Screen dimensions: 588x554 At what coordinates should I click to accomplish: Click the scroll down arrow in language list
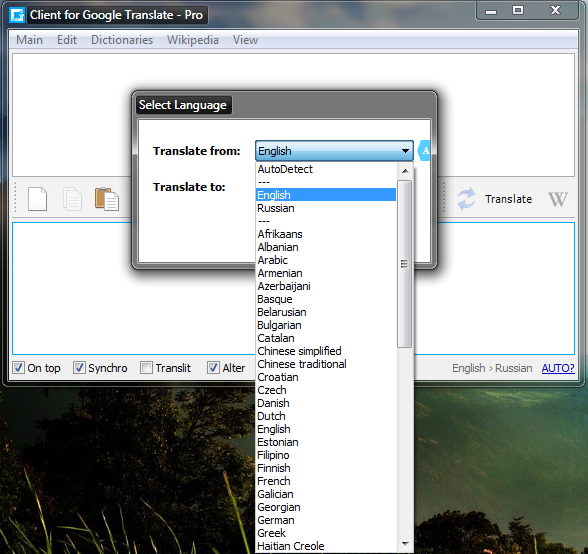click(x=405, y=543)
